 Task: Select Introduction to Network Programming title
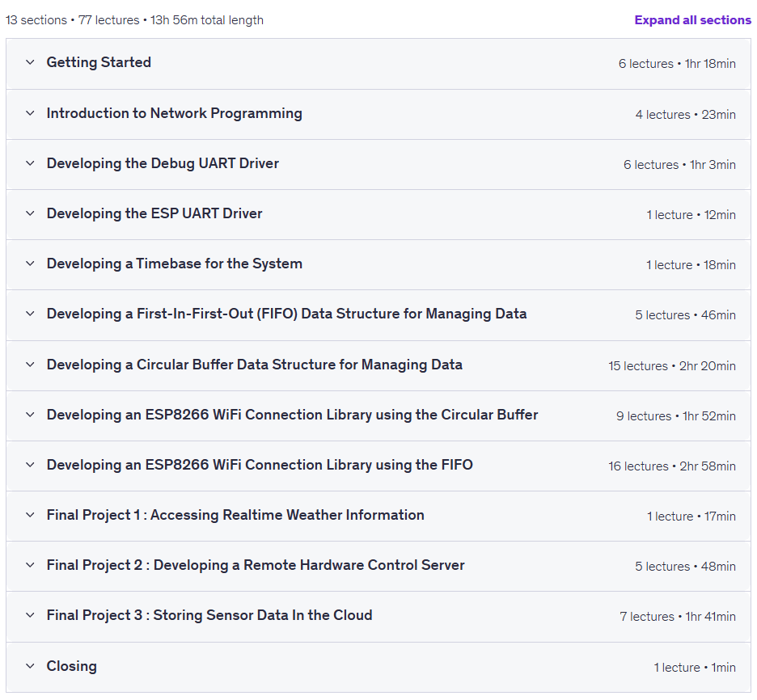(174, 113)
